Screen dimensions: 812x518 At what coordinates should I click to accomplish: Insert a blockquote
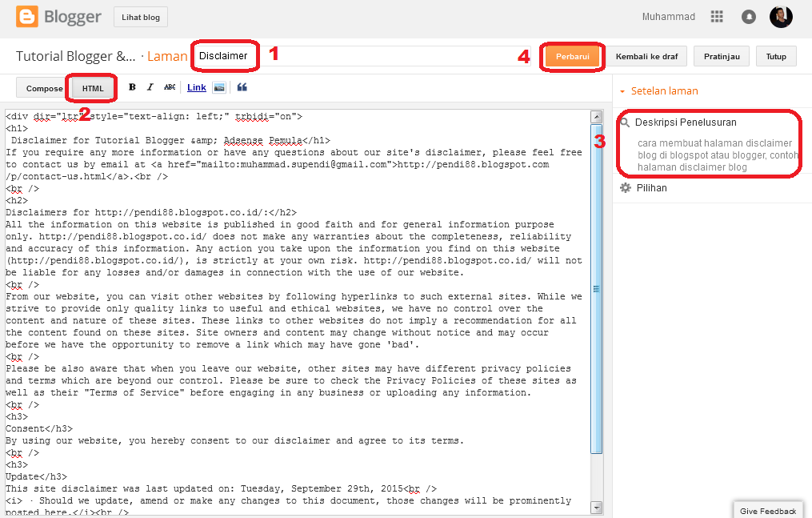tap(242, 87)
